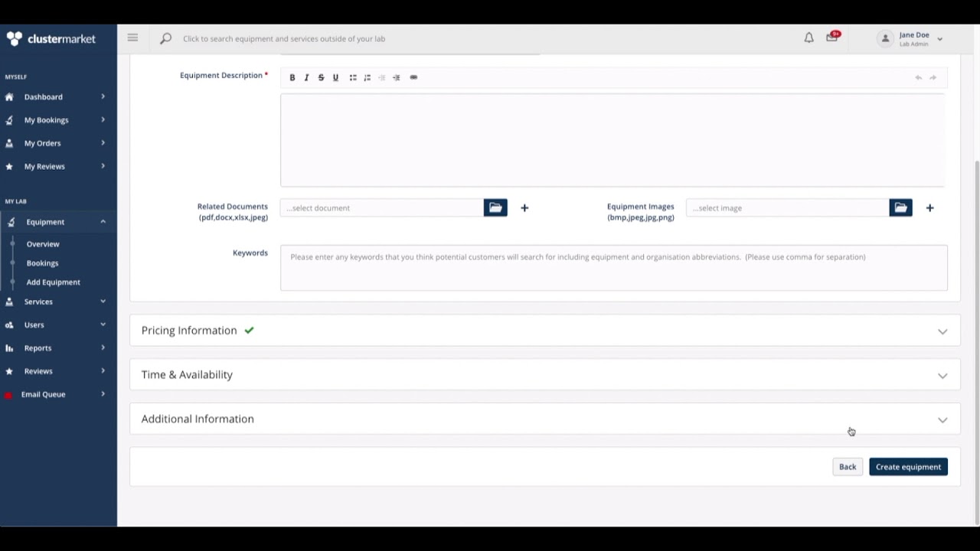Open the messages inbox icon
Viewport: 980px width, 551px height.
click(832, 37)
